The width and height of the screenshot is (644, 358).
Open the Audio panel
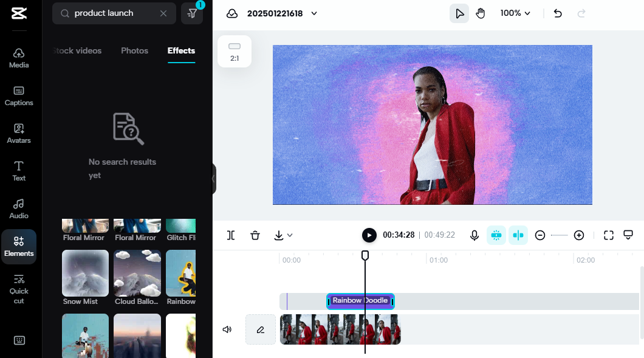(x=19, y=209)
